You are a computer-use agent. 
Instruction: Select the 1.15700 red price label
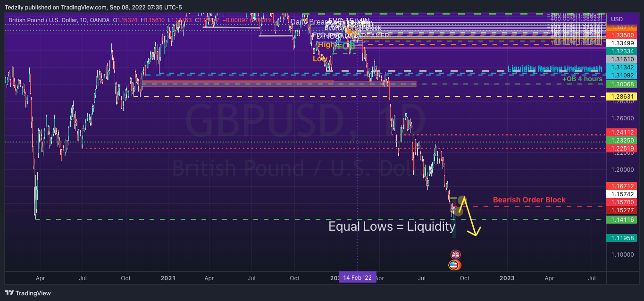point(622,202)
